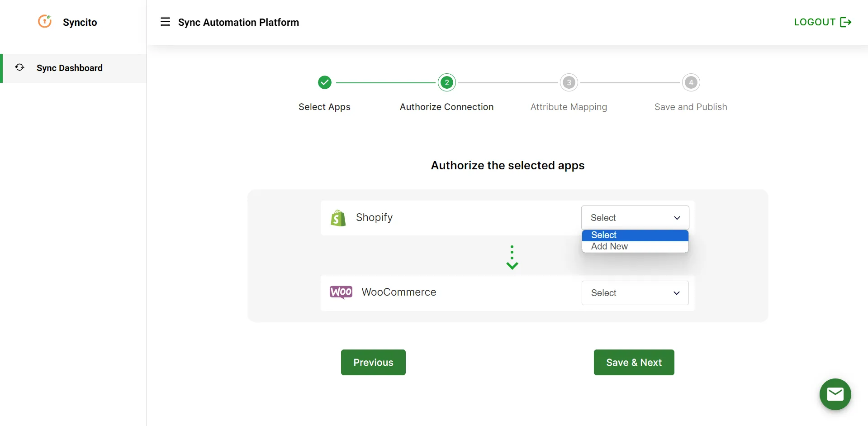The height and width of the screenshot is (426, 868).
Task: Click the Syncito logo icon
Action: coord(45,21)
